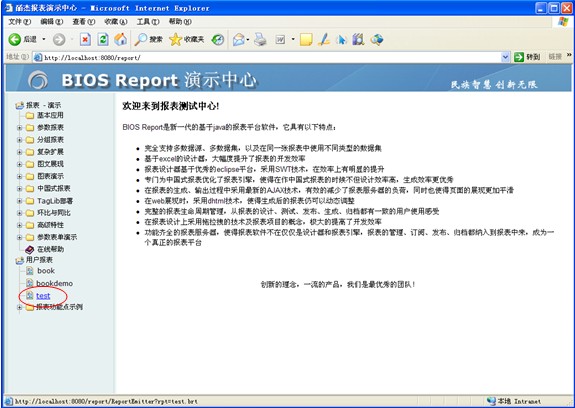The height and width of the screenshot is (408, 575).
Task: Open History icon in toolbar
Action: pos(218,39)
